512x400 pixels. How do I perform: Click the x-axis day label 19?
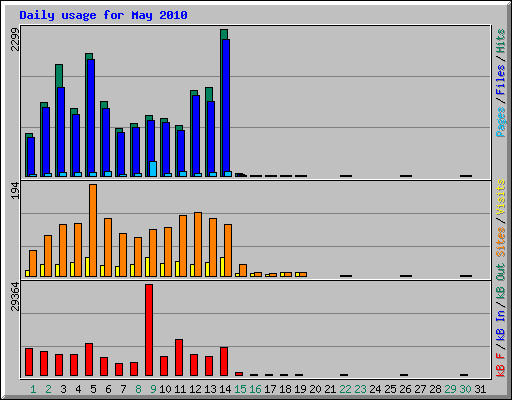[300, 389]
